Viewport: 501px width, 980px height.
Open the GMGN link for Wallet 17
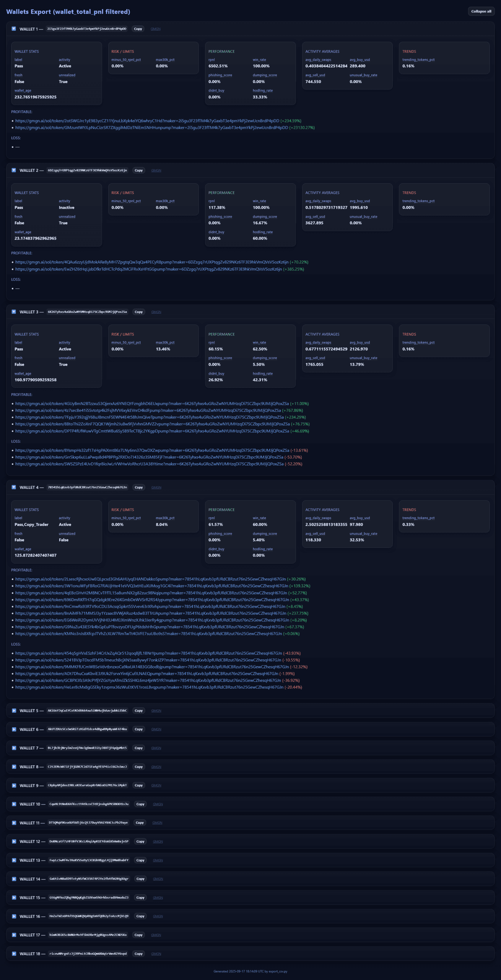pos(156,935)
